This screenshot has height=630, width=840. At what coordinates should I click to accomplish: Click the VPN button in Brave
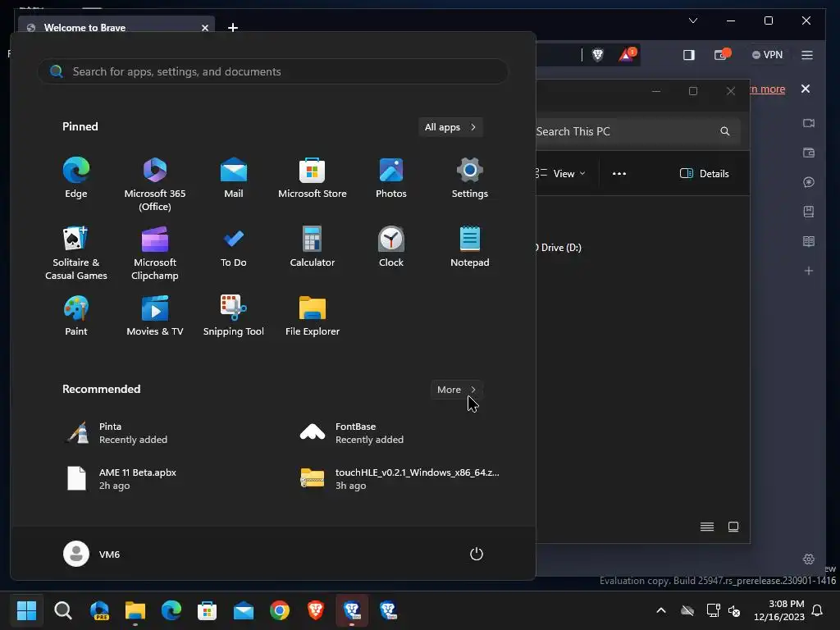tap(768, 55)
